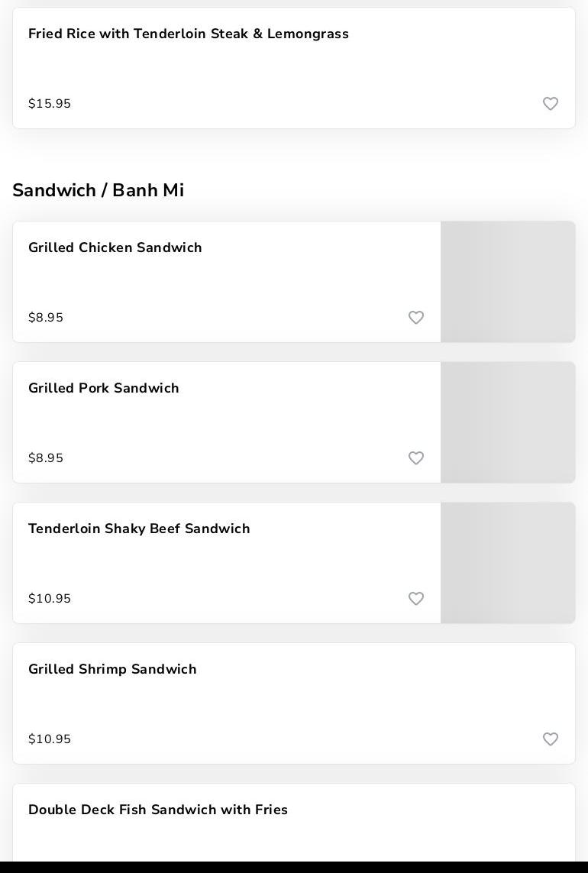Click the $8.95 Grilled Chicken price
588x873 pixels.
click(46, 318)
